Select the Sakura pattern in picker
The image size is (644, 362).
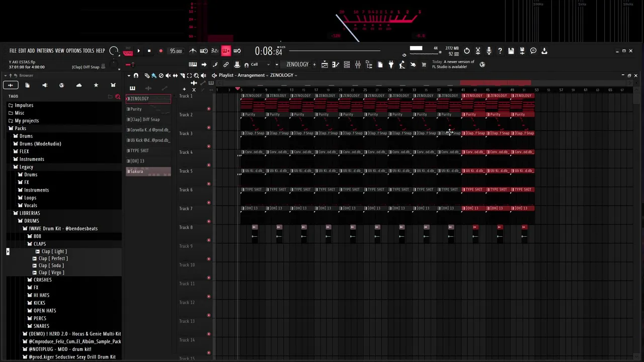pyautogui.click(x=148, y=171)
